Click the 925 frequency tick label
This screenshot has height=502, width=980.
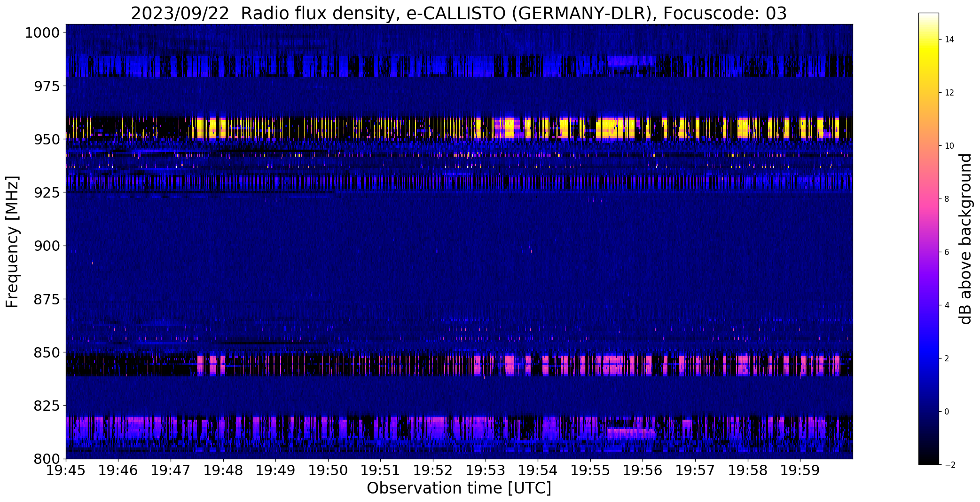pos(47,192)
